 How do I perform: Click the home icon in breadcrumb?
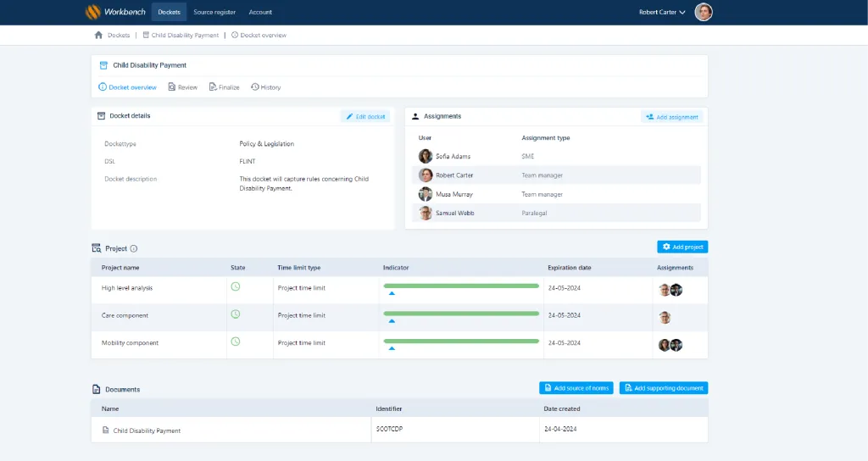coord(98,36)
